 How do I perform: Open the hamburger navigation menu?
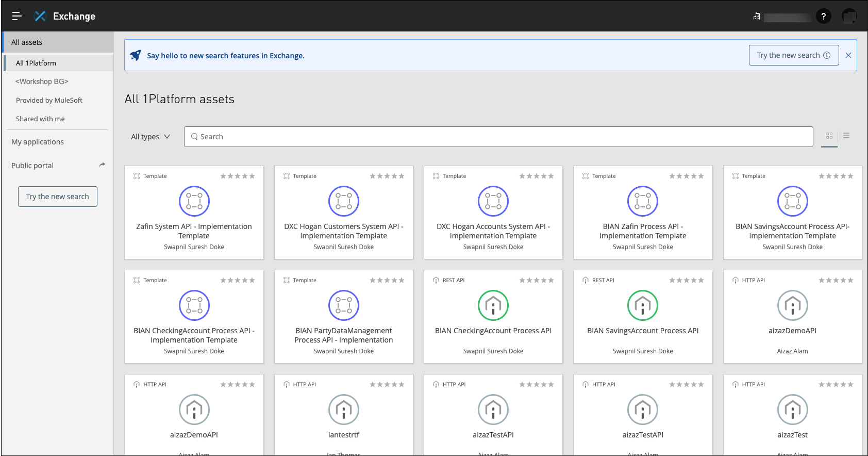(16, 16)
